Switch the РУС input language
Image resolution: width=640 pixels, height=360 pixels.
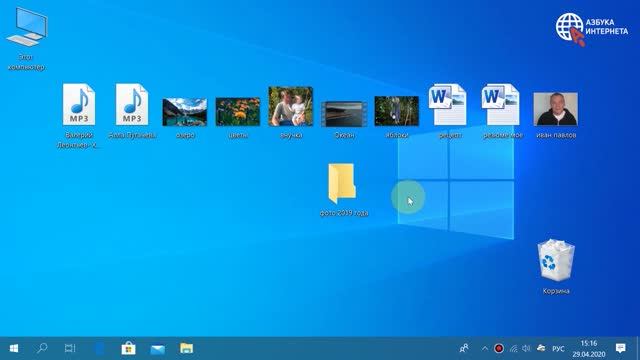pos(558,349)
